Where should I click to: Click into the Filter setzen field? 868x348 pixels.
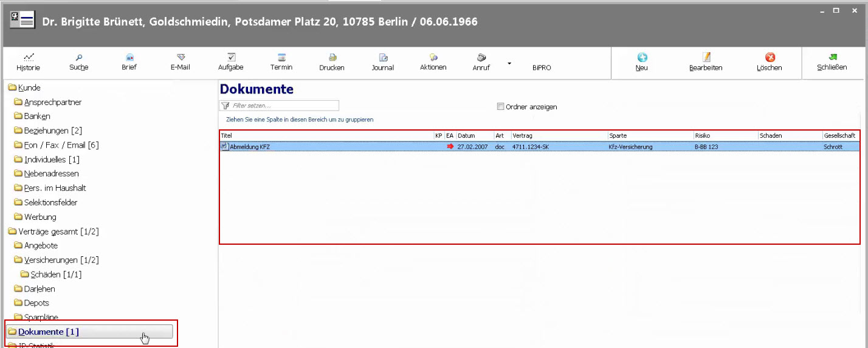tap(283, 106)
